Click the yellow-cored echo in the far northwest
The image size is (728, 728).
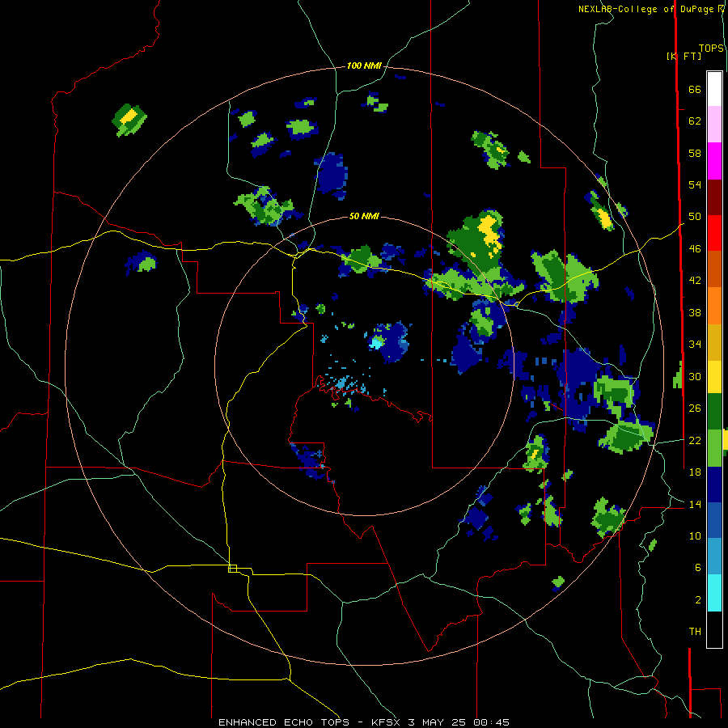click(129, 120)
